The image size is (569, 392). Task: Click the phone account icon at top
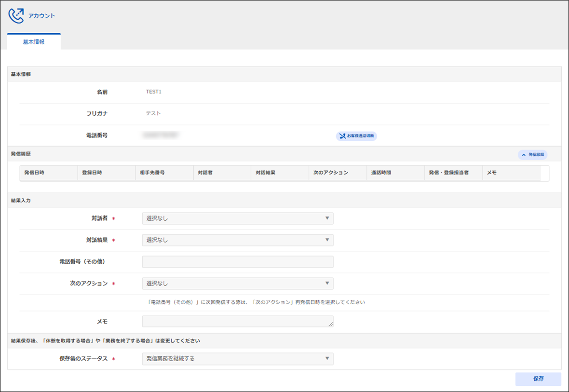click(16, 16)
